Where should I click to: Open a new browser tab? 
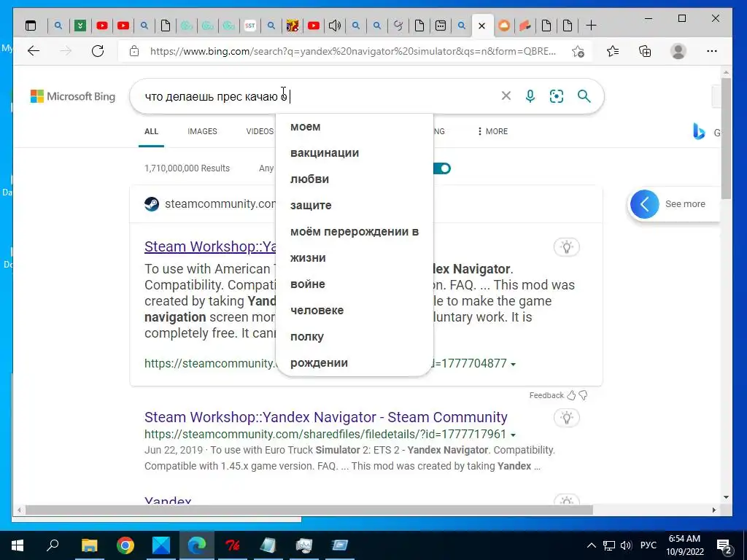click(591, 26)
